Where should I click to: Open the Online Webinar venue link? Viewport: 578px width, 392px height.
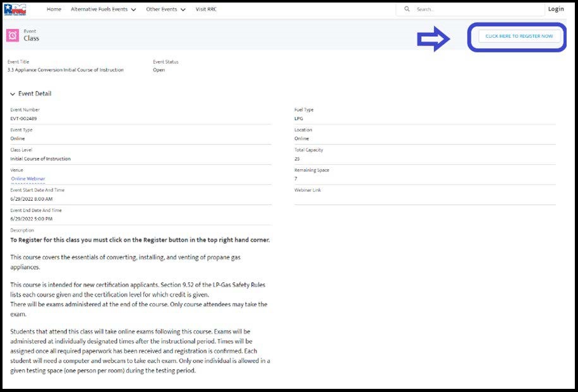coord(28,179)
